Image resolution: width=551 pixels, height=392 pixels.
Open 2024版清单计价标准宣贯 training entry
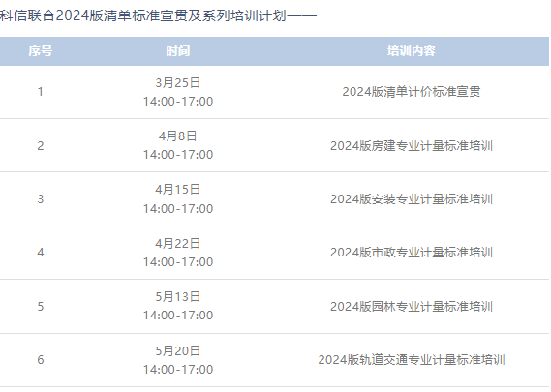(412, 92)
